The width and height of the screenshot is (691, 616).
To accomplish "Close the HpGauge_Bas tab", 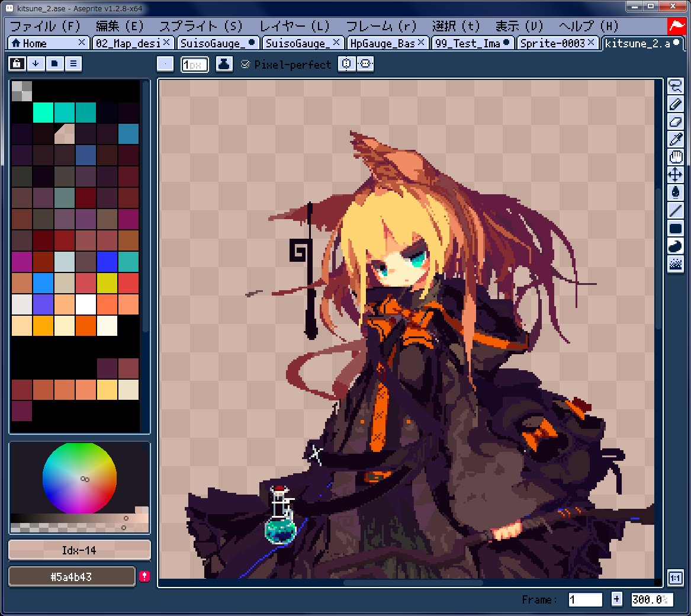I will [422, 42].
